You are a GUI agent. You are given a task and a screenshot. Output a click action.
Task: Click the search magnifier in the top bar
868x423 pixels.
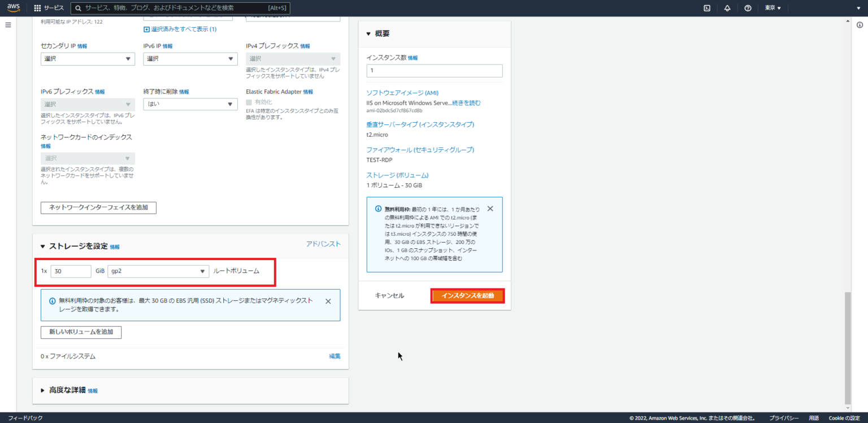click(77, 8)
